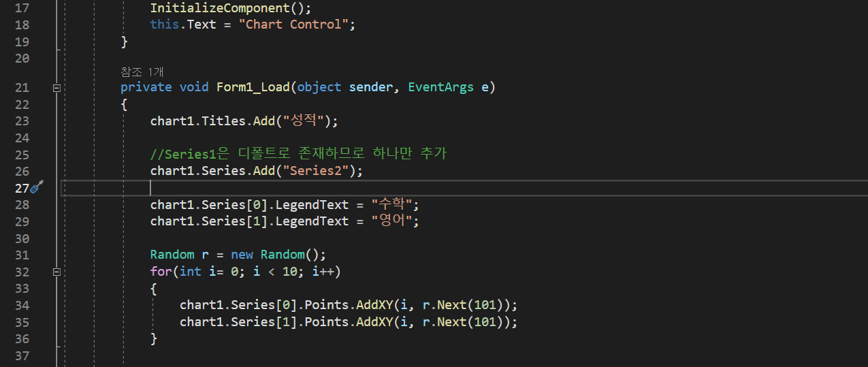Image resolution: width=868 pixels, height=367 pixels.
Task: Click 'Titles' on line 23
Action: click(224, 121)
